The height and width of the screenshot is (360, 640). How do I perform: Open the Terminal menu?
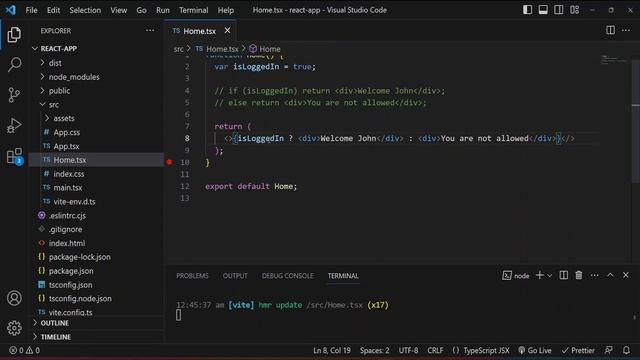click(x=193, y=10)
